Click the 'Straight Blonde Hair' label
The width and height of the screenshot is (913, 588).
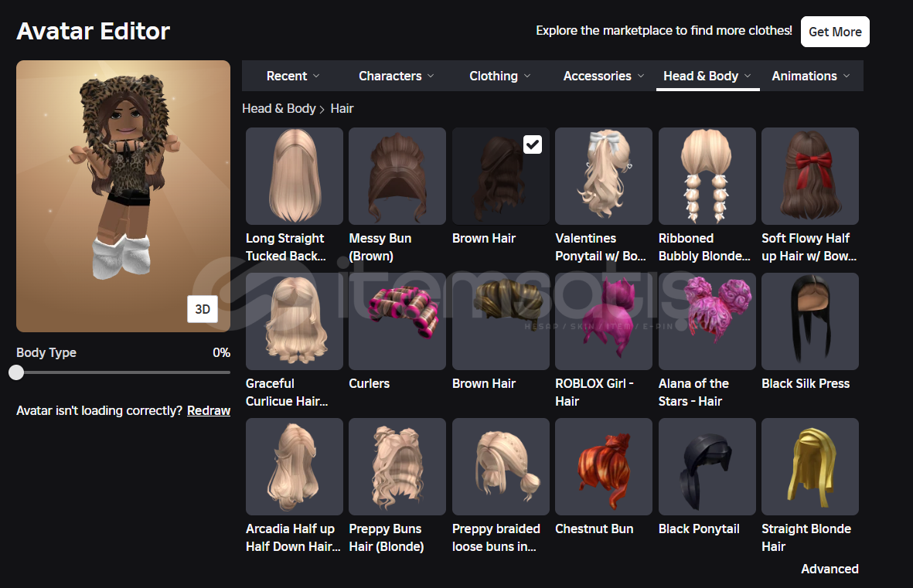pyautogui.click(x=806, y=537)
